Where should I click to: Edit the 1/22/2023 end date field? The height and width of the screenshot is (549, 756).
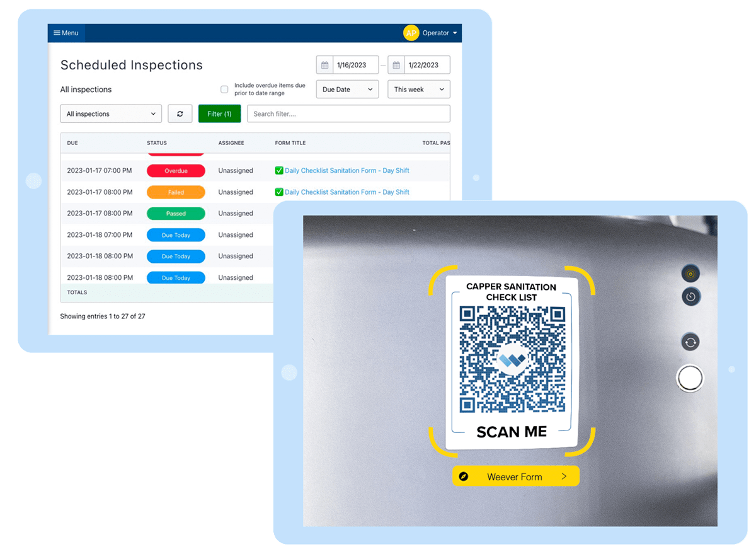click(x=427, y=65)
